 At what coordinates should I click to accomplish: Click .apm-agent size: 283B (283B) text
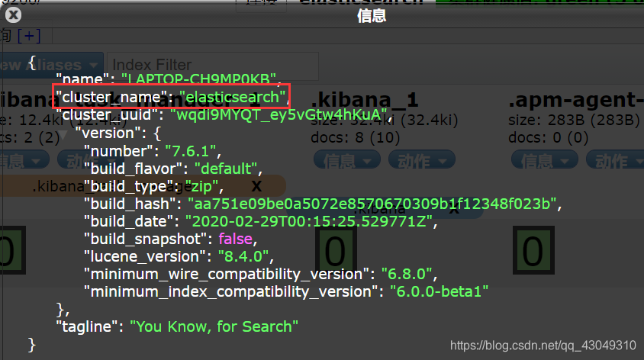[x=574, y=121]
